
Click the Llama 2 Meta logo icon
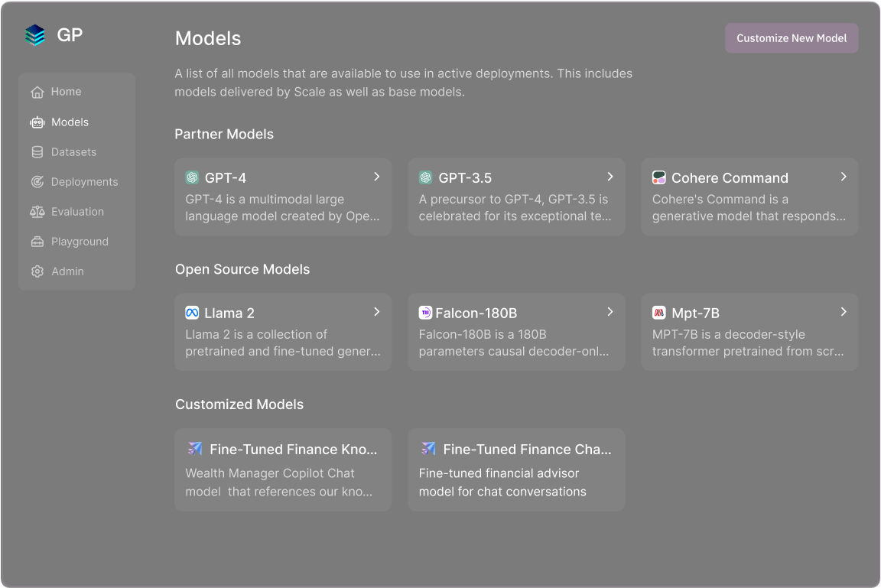point(192,313)
